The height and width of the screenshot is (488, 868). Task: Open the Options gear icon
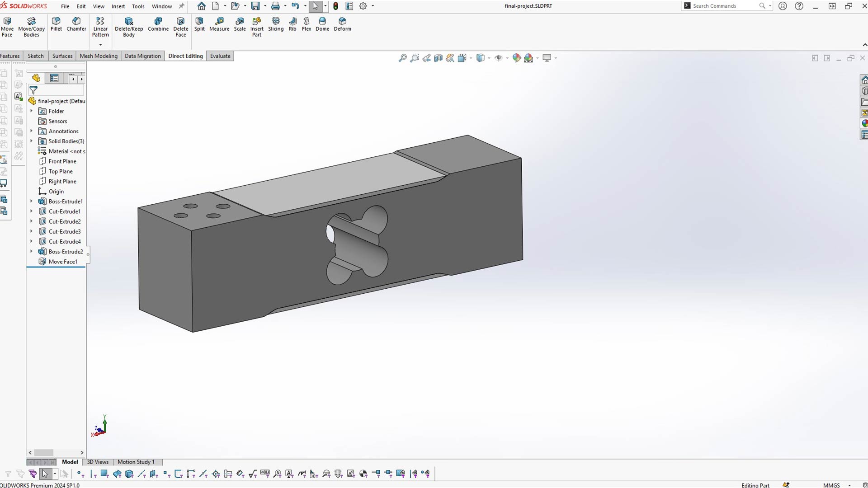point(363,6)
